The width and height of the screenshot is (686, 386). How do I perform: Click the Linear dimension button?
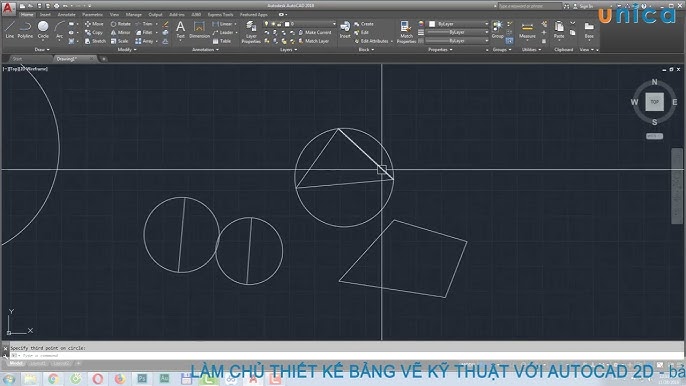tap(224, 24)
